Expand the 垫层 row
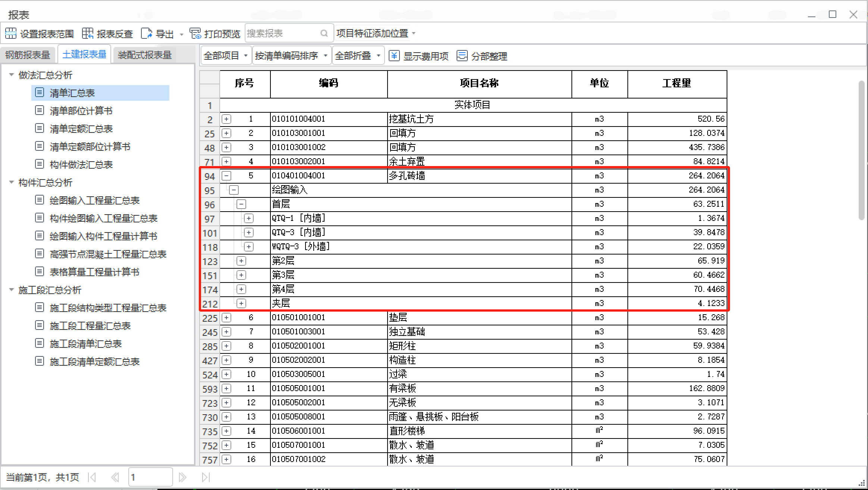This screenshot has width=868, height=490. pyautogui.click(x=226, y=318)
